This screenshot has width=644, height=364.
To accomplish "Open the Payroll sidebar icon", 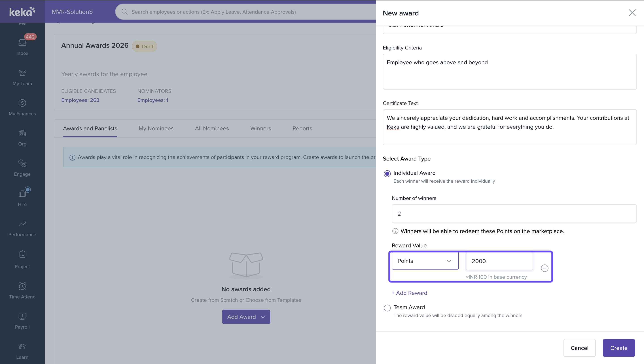I will (x=22, y=317).
